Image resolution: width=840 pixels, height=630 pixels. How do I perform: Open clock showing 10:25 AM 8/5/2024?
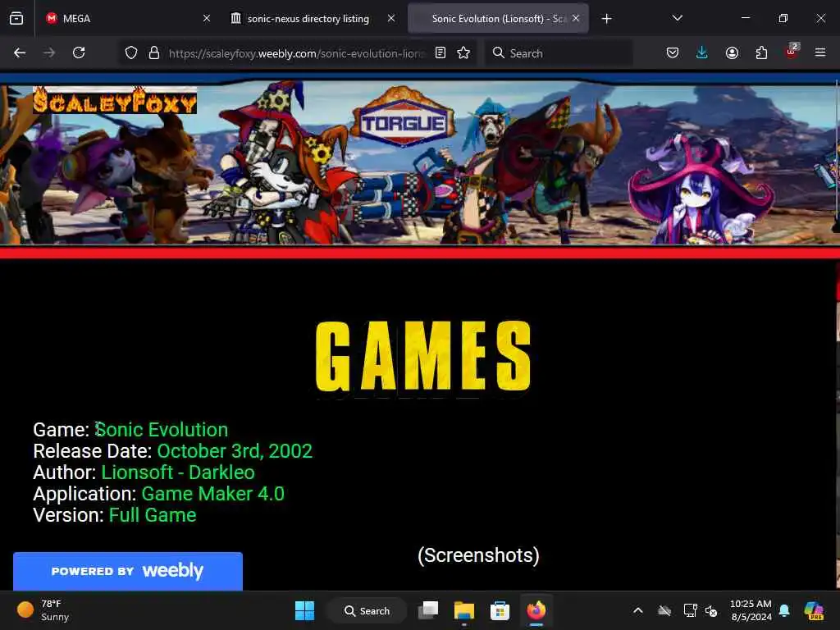[x=751, y=610]
